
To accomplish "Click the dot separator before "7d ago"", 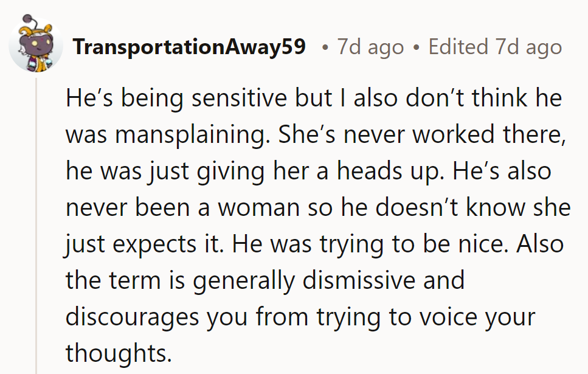I will point(325,48).
